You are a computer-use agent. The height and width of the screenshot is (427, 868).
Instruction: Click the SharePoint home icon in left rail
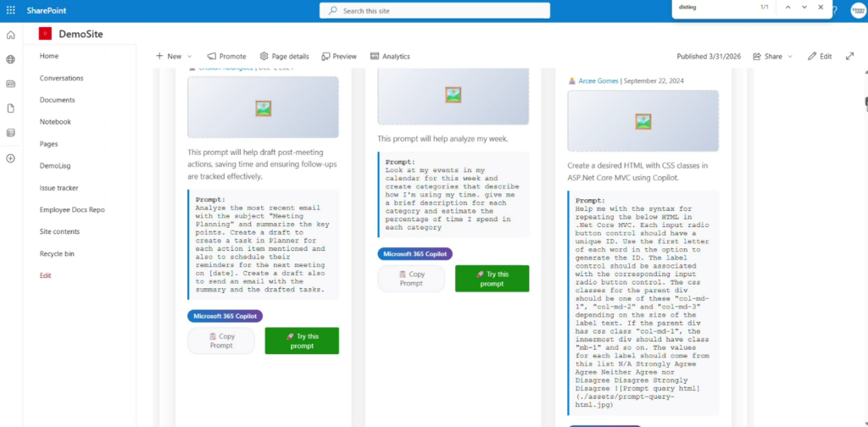pyautogui.click(x=10, y=36)
